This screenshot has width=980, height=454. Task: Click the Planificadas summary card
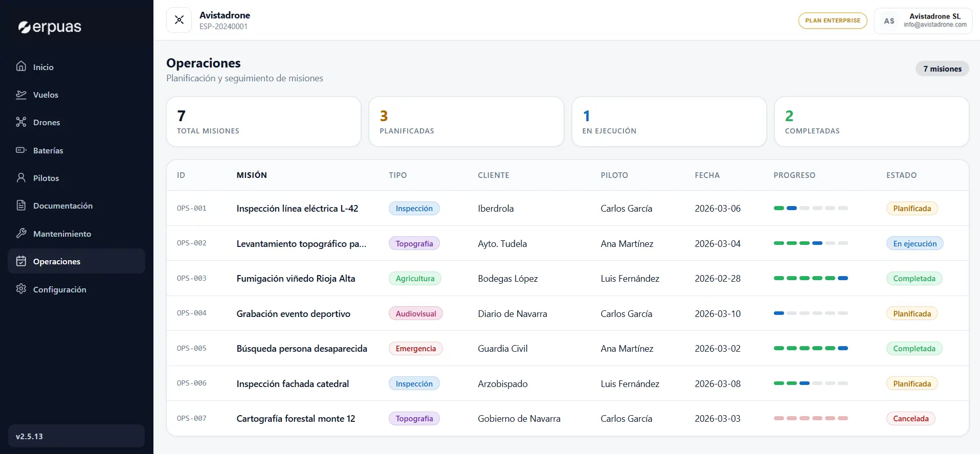point(466,122)
